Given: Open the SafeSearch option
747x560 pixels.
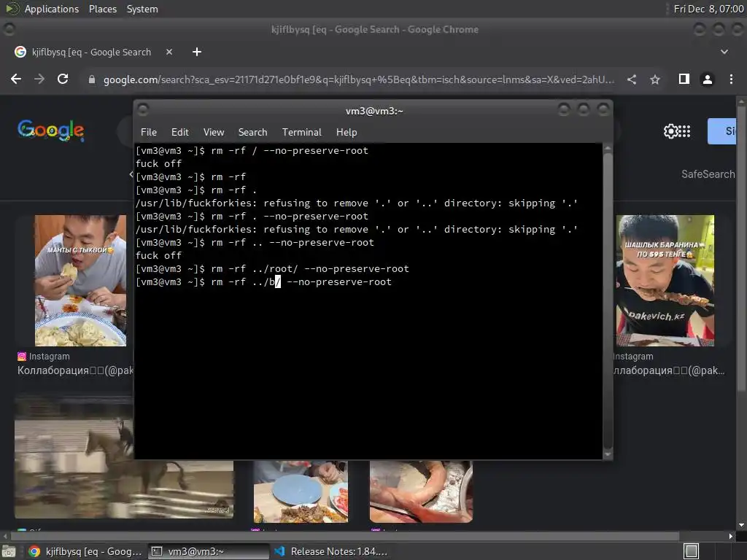Looking at the screenshot, I should pyautogui.click(x=708, y=174).
